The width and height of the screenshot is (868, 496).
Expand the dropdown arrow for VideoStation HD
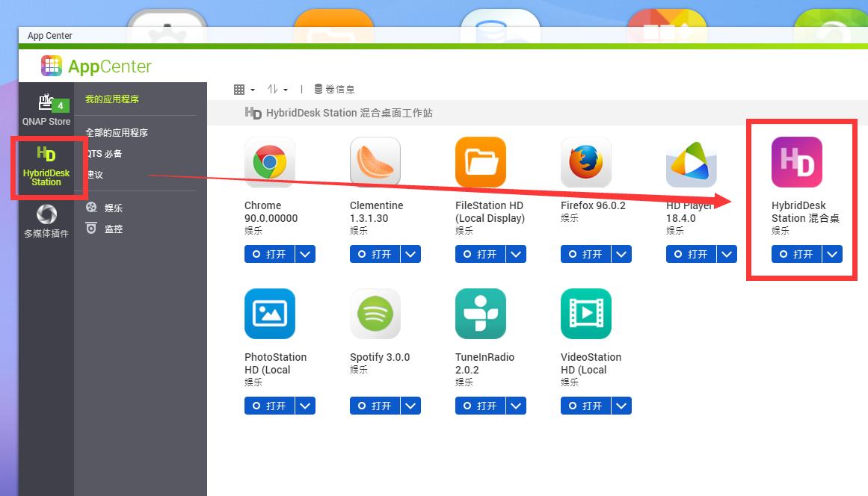pyautogui.click(x=622, y=406)
